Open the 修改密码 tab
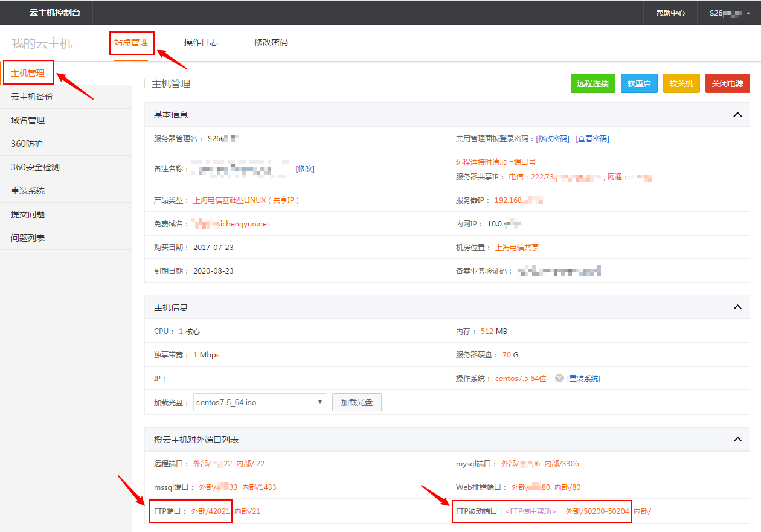Viewport: 761px width, 532px height. [271, 42]
